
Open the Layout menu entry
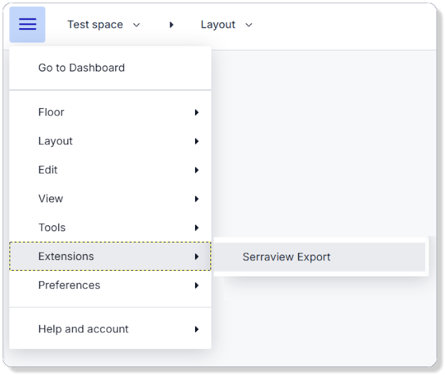click(x=110, y=141)
